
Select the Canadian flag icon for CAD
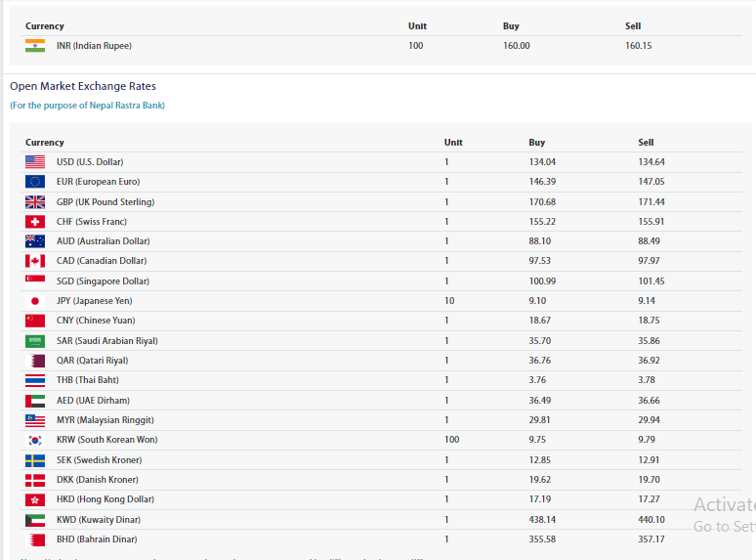35,261
